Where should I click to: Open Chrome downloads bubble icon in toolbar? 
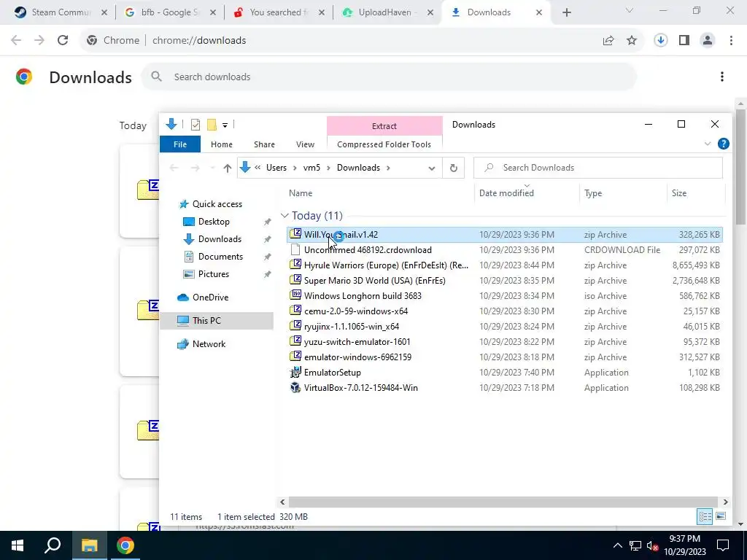click(x=660, y=41)
